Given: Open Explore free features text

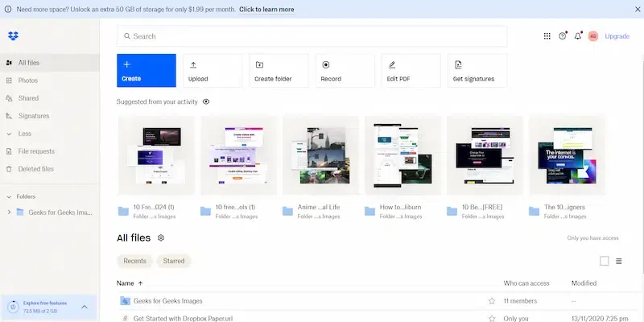Looking at the screenshot, I should click(x=45, y=303).
